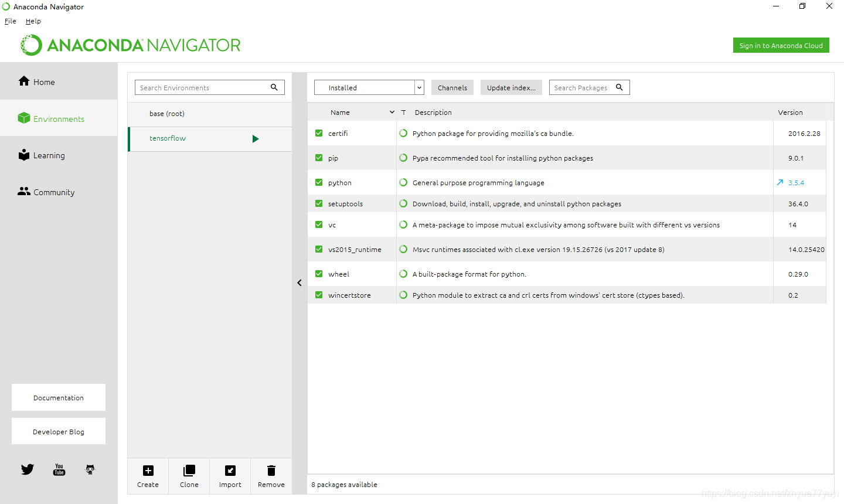Toggle the setuptools package checkbox
844x504 pixels.
tap(319, 203)
